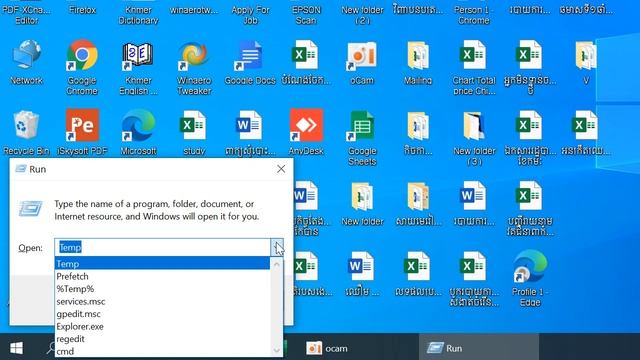Open the Microsoft Edge desktop shortcut
The width and height of the screenshot is (640, 360).
pyautogui.click(x=138, y=133)
